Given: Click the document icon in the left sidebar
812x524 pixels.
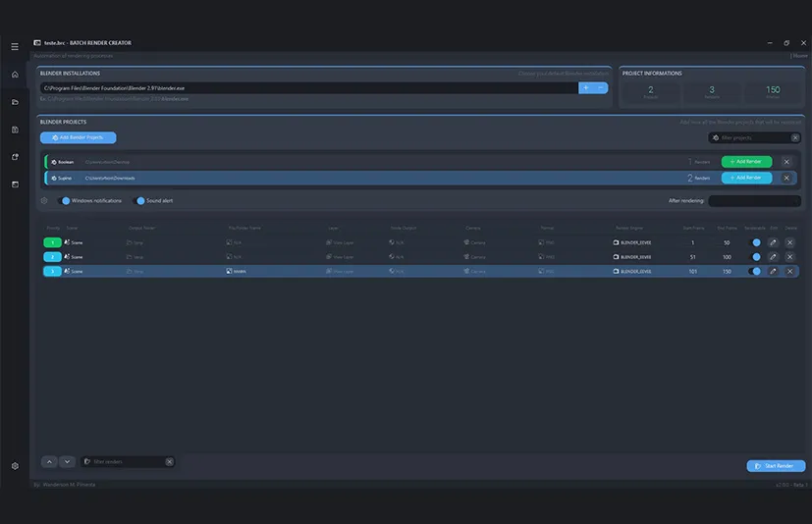Looking at the screenshot, I should point(15,130).
